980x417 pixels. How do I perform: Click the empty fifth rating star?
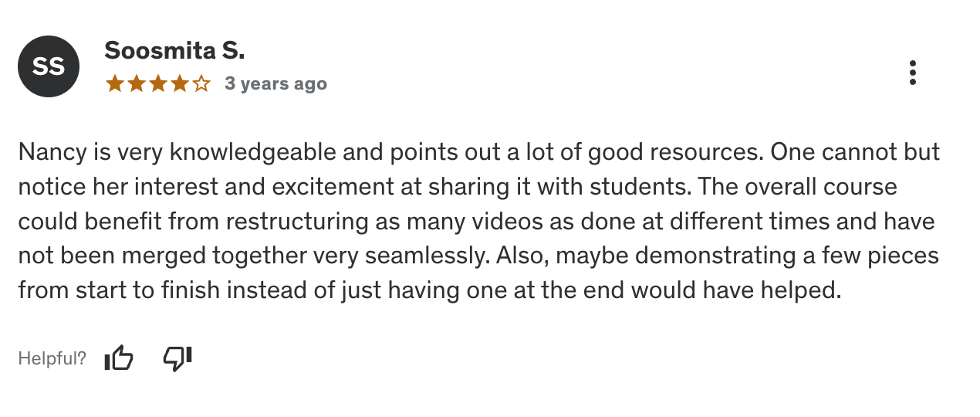[201, 83]
